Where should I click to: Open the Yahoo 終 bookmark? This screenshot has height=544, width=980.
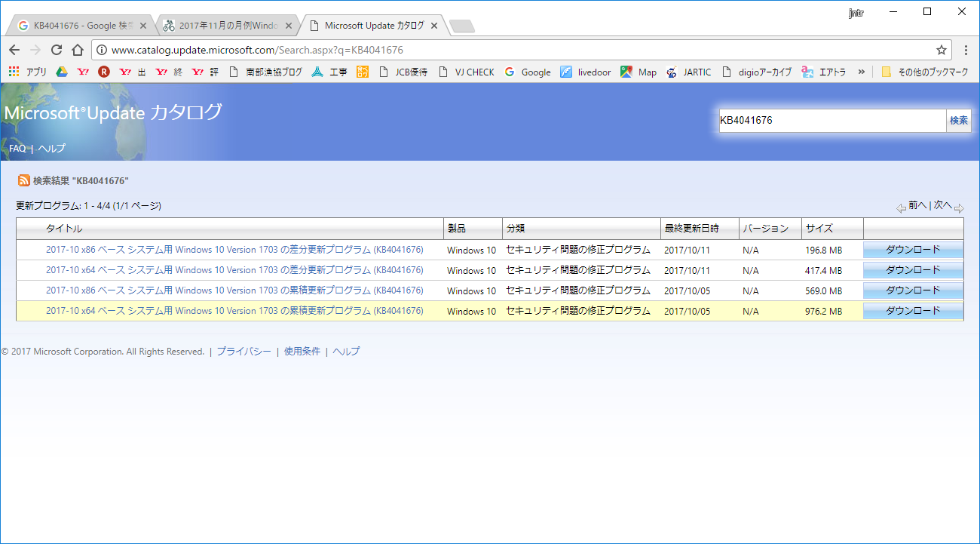(169, 72)
